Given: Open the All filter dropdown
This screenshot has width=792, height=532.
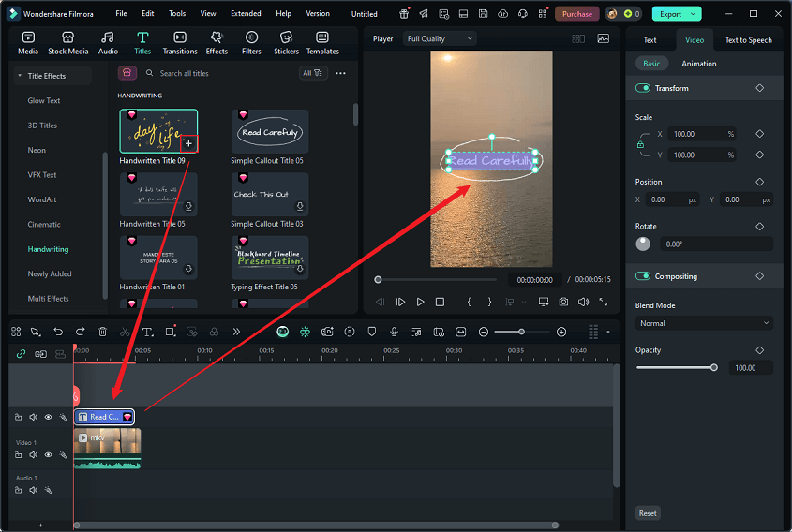Looking at the screenshot, I should pyautogui.click(x=313, y=73).
